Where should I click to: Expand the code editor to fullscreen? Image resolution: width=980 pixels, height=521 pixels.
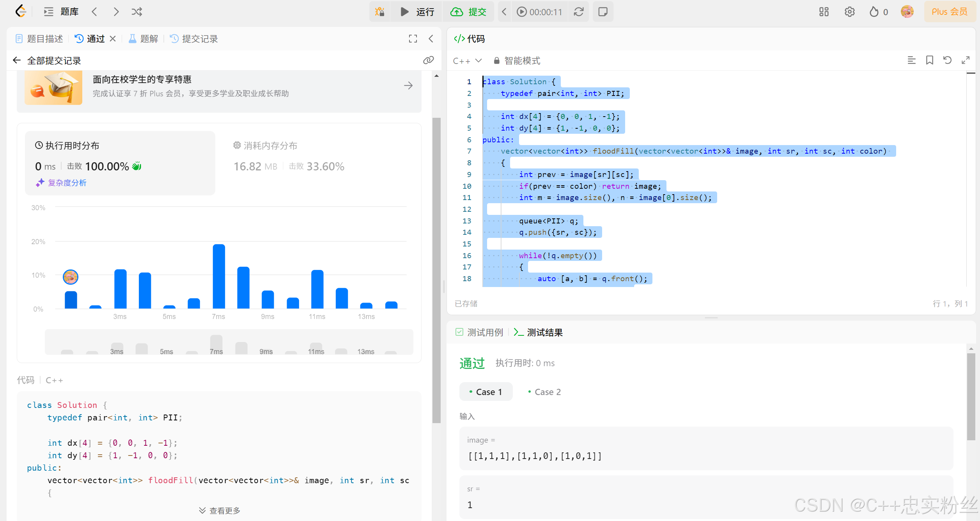click(966, 60)
